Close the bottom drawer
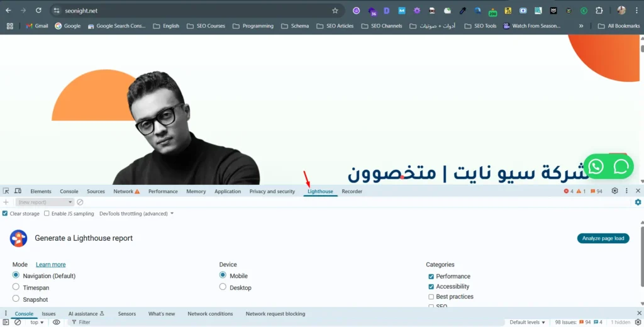 coord(639,313)
